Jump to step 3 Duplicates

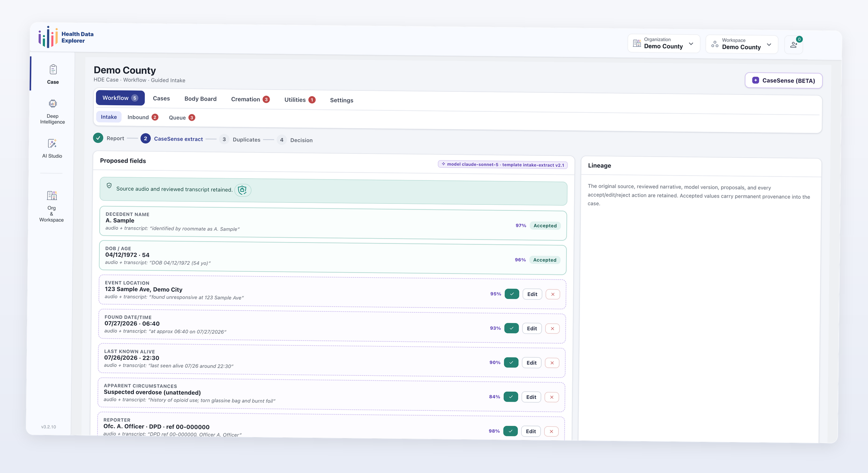tap(239, 140)
